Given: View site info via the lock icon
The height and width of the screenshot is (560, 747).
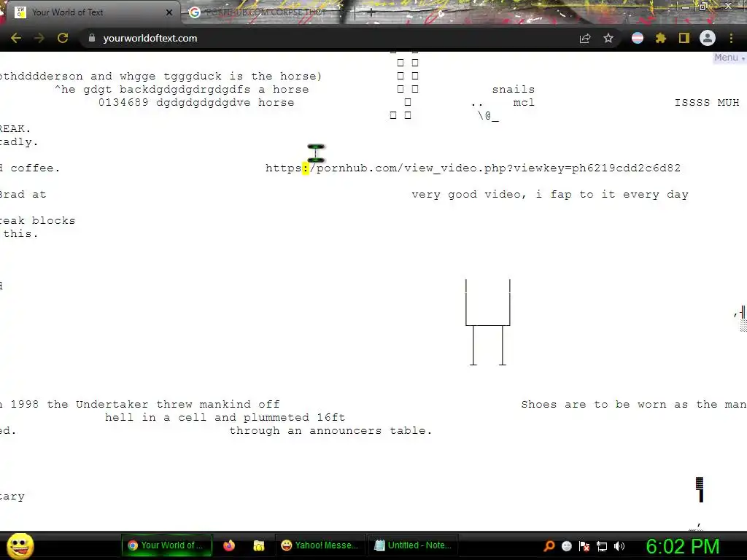Looking at the screenshot, I should [x=92, y=38].
